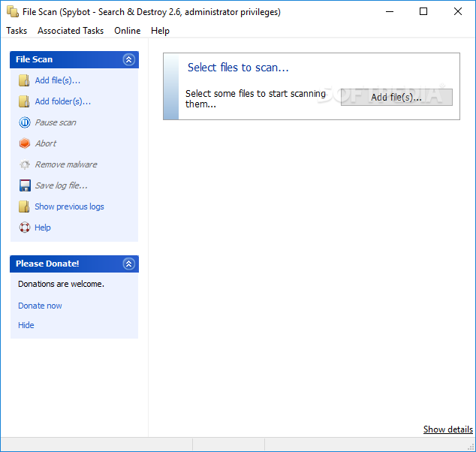The height and width of the screenshot is (452, 476).
Task: Click the Show details link
Action: tap(447, 429)
